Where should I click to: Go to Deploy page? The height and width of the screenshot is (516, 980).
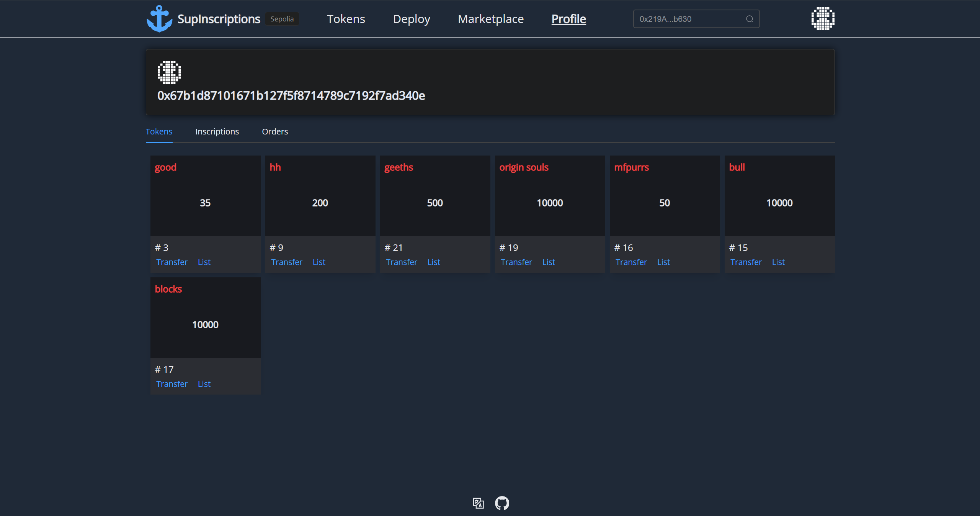[412, 19]
